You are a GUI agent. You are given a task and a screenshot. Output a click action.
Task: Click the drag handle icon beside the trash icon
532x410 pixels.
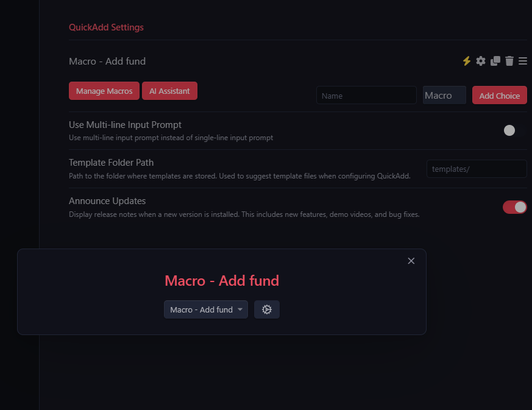[x=523, y=61]
